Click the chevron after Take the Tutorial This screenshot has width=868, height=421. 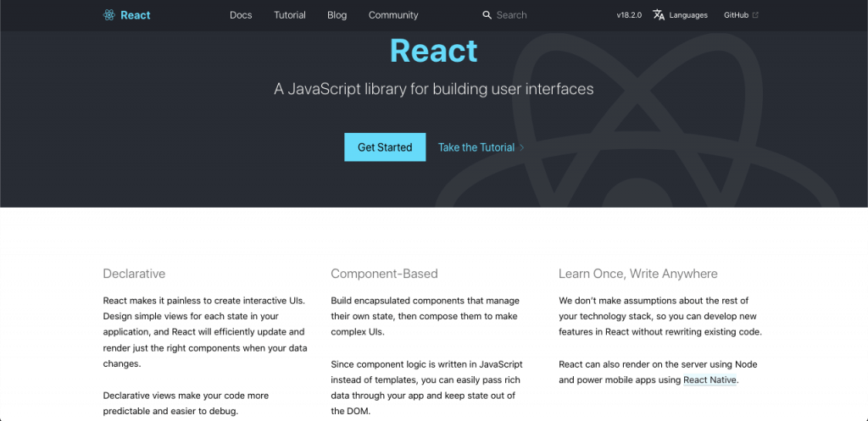[x=521, y=147]
